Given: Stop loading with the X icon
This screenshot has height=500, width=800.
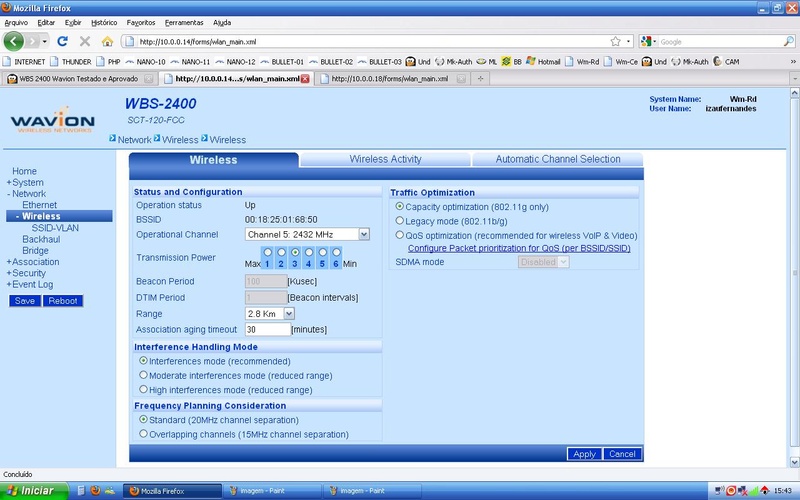Looking at the screenshot, I should click(85, 41).
